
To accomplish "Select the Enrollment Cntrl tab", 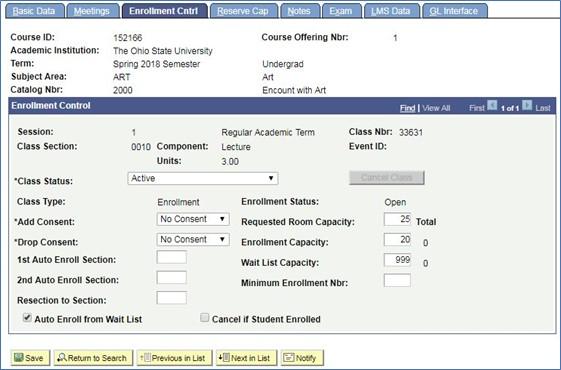I will [164, 11].
